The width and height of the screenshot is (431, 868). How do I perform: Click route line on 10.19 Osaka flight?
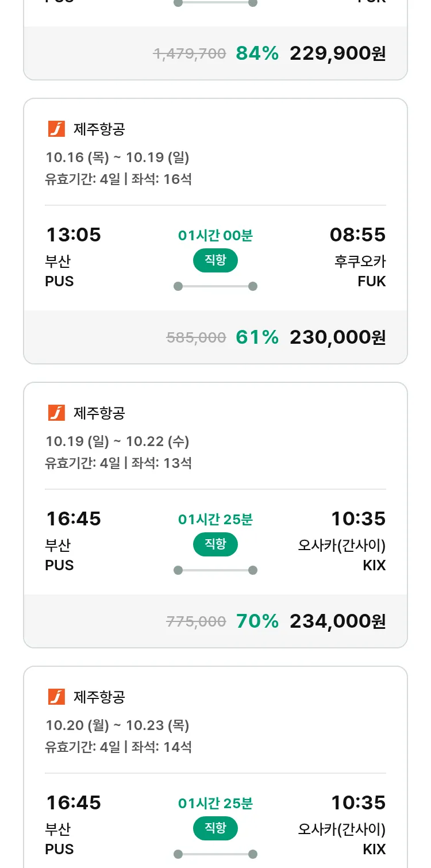tap(215, 570)
